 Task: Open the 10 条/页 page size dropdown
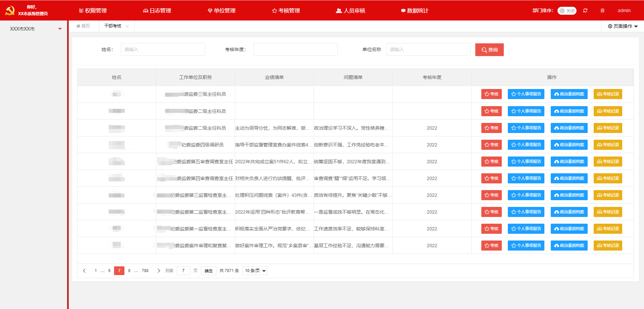[x=255, y=271]
